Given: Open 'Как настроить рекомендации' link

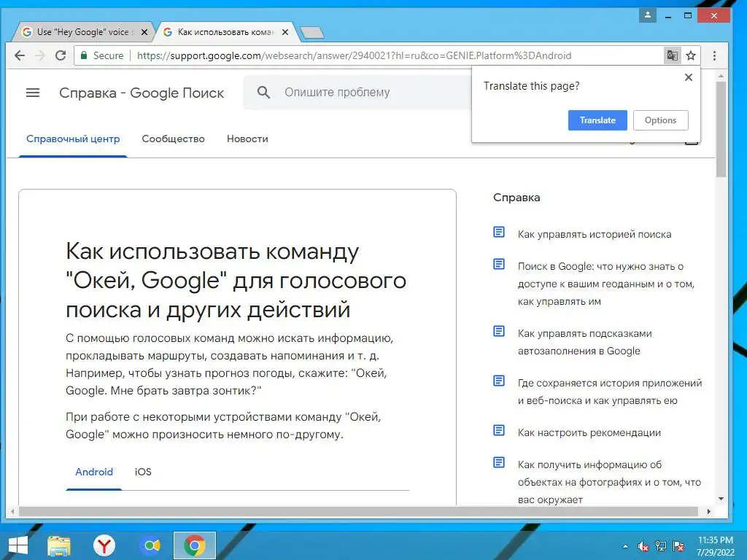Looking at the screenshot, I should coord(589,432).
